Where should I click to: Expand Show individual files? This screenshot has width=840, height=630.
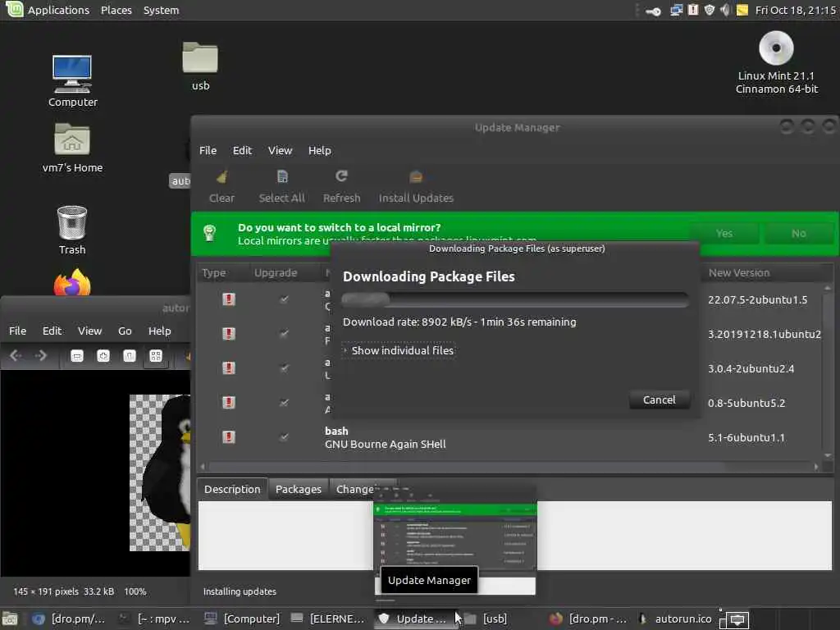tap(398, 350)
